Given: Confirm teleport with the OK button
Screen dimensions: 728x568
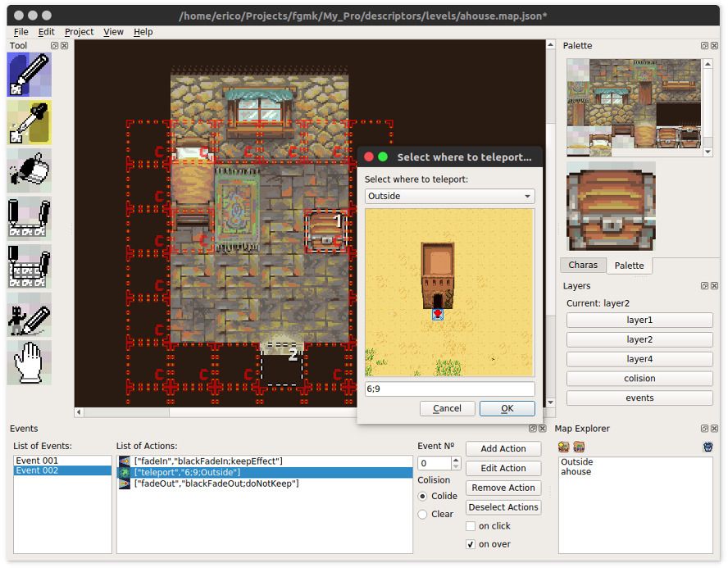Looking at the screenshot, I should click(x=507, y=408).
